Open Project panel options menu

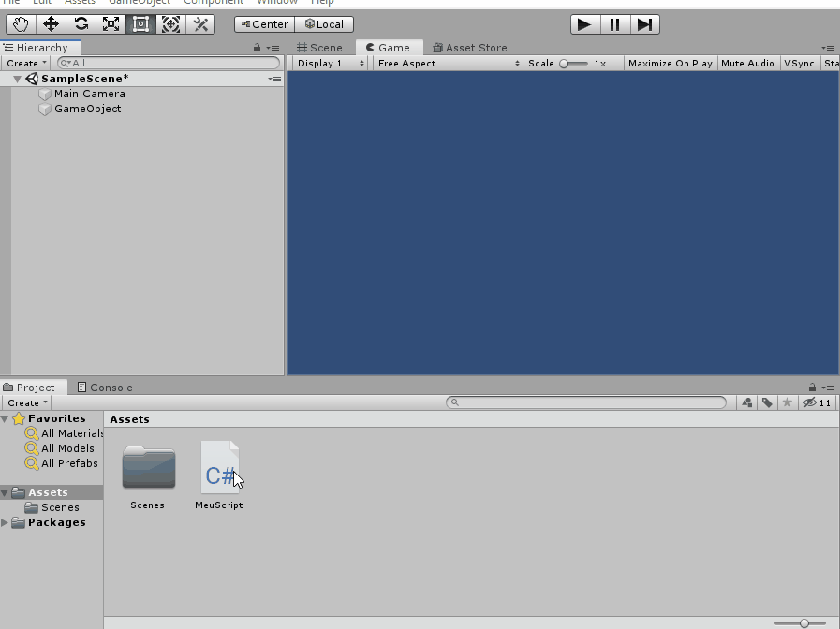point(828,387)
